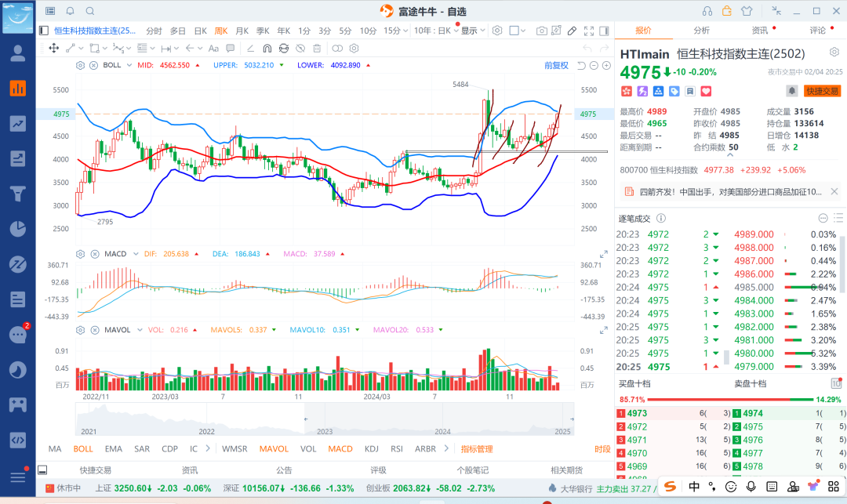The height and width of the screenshot is (504, 847).
Task: Set a price alert with bell icon
Action: click(792, 91)
